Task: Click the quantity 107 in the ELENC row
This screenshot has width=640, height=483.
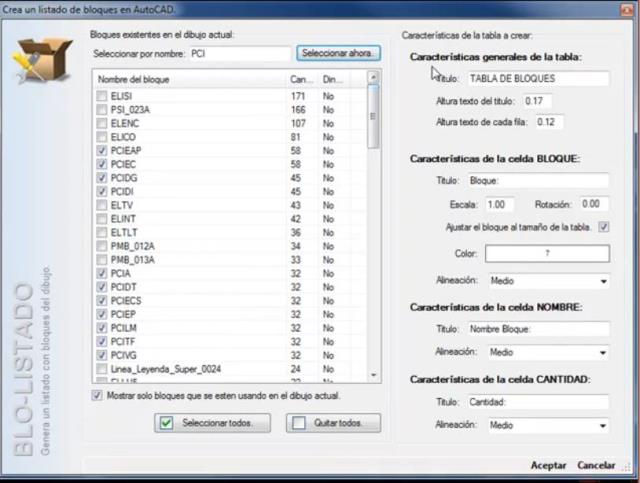Action: 298,123
